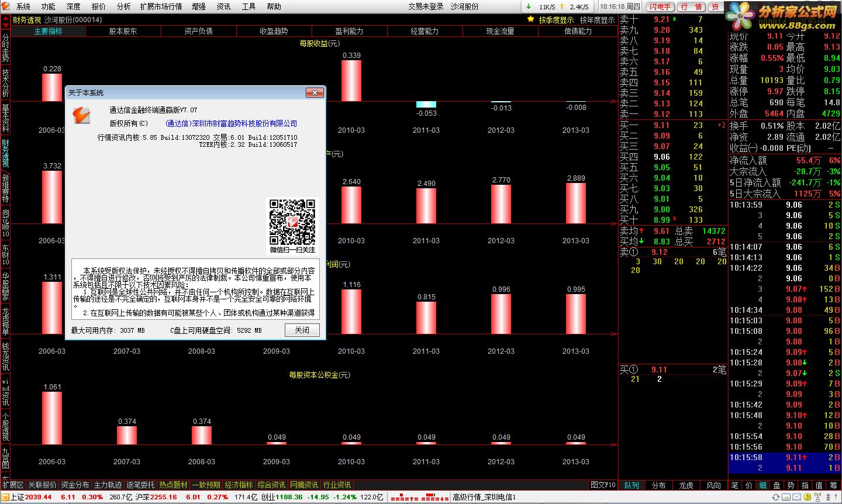Switch to the 收益趋势 tab
842x504 pixels.
point(274,31)
